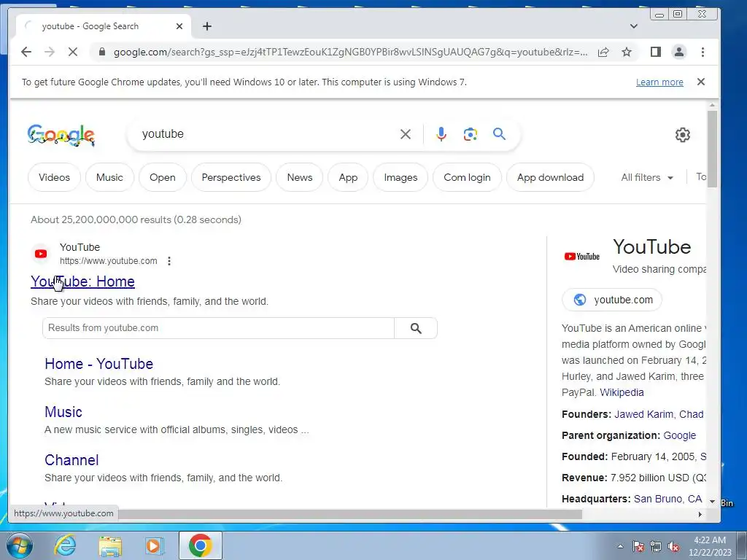This screenshot has height=560, width=747.
Task: Open Chrome three-dot menu
Action: pyautogui.click(x=703, y=52)
